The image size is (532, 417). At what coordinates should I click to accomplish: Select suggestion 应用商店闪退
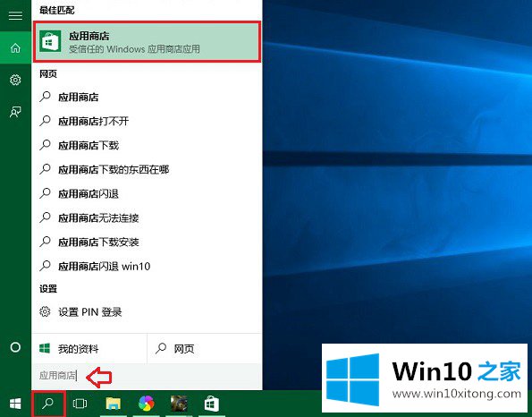click(147, 193)
